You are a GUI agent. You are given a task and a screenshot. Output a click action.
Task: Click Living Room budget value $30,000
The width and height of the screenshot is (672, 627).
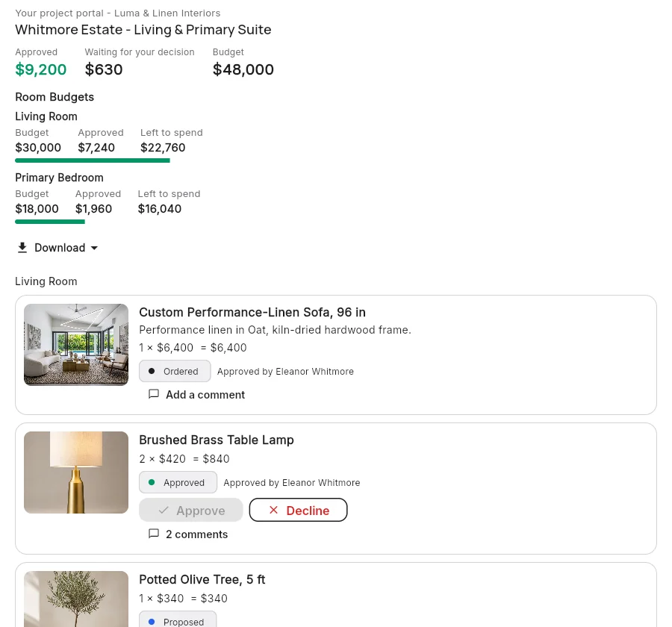[38, 148]
